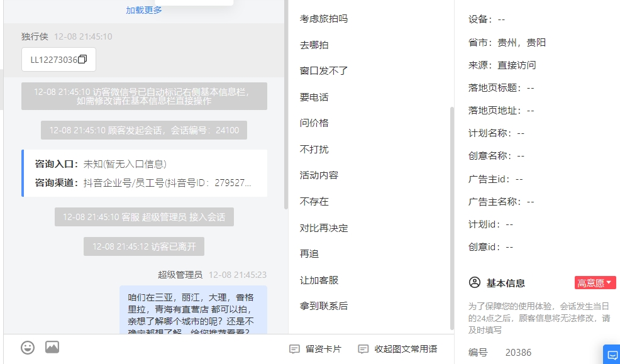Select quick phrase 问价格
The width and height of the screenshot is (620, 364).
tap(314, 123)
